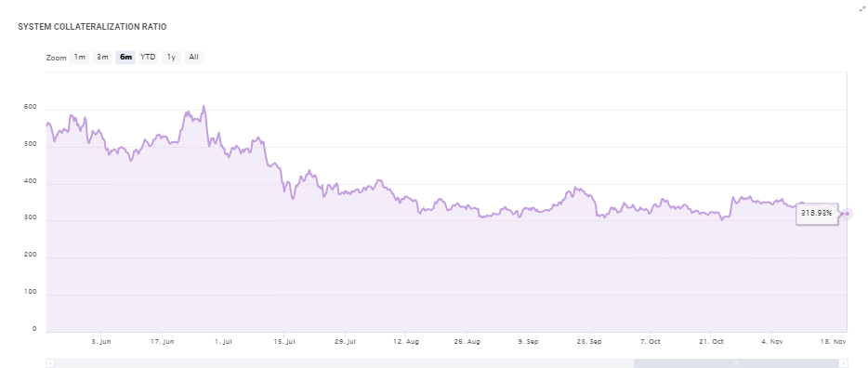Set zoom range to 3m

102,57
